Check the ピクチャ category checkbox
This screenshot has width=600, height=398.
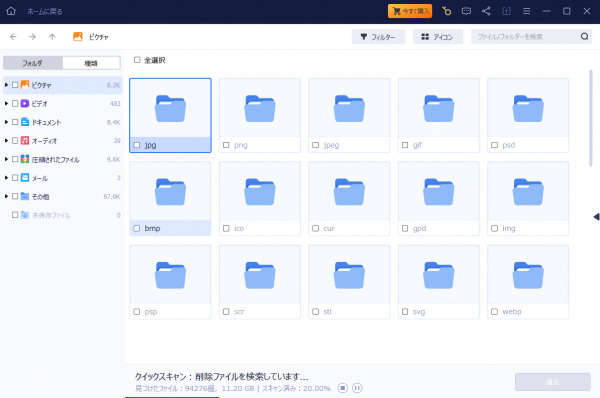coord(15,85)
